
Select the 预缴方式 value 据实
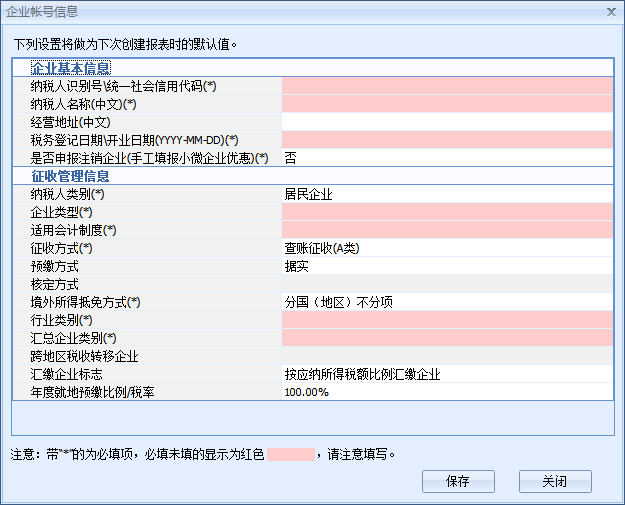tap(446, 266)
